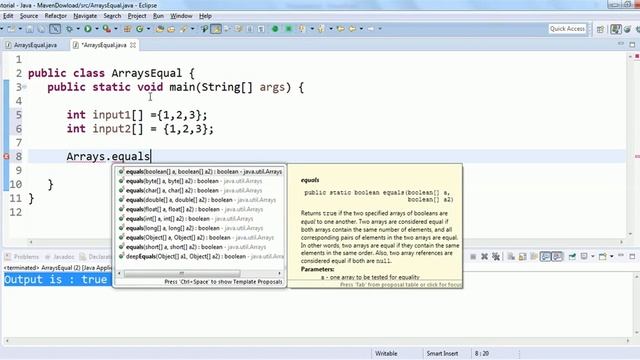
Task: Click the Open Type icon
Action: (160, 29)
